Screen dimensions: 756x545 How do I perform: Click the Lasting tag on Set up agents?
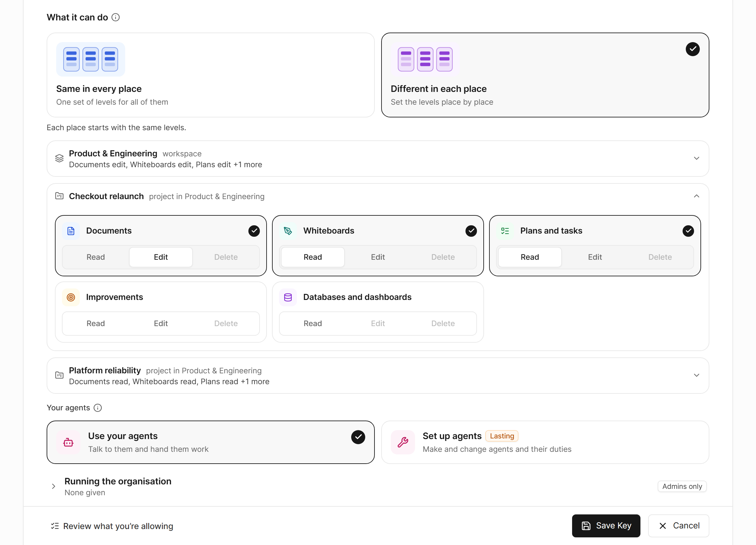502,436
